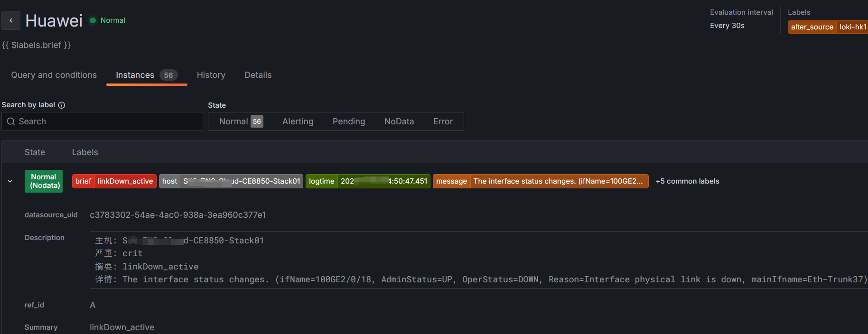868x334 pixels.
Task: Click the magnifier icon in the search box
Action: [11, 121]
